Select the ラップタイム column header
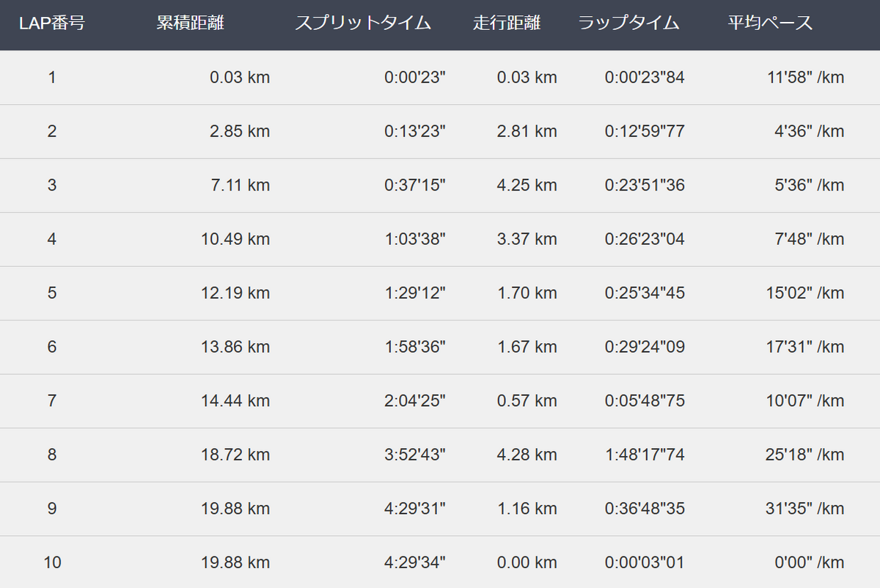Image resolution: width=880 pixels, height=588 pixels. point(629,23)
